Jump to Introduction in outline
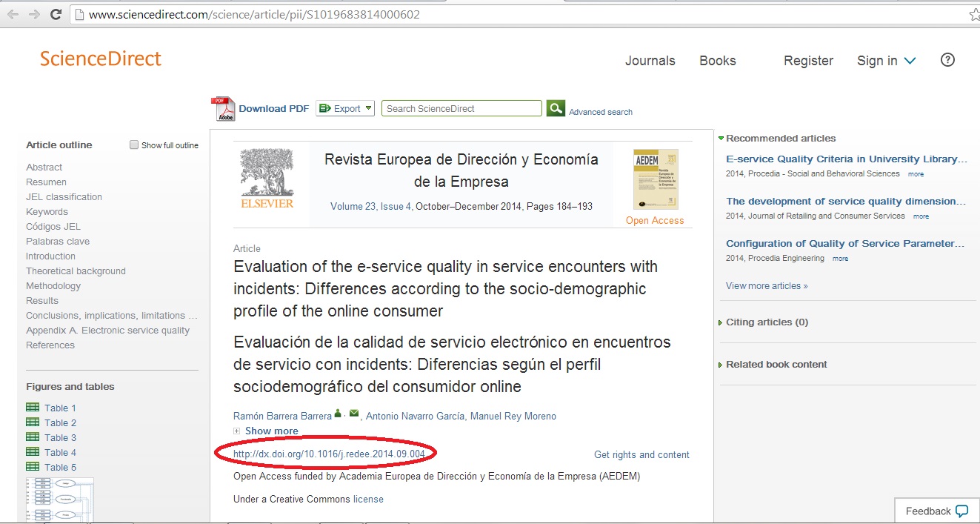Image resolution: width=980 pixels, height=524 pixels. click(x=50, y=256)
